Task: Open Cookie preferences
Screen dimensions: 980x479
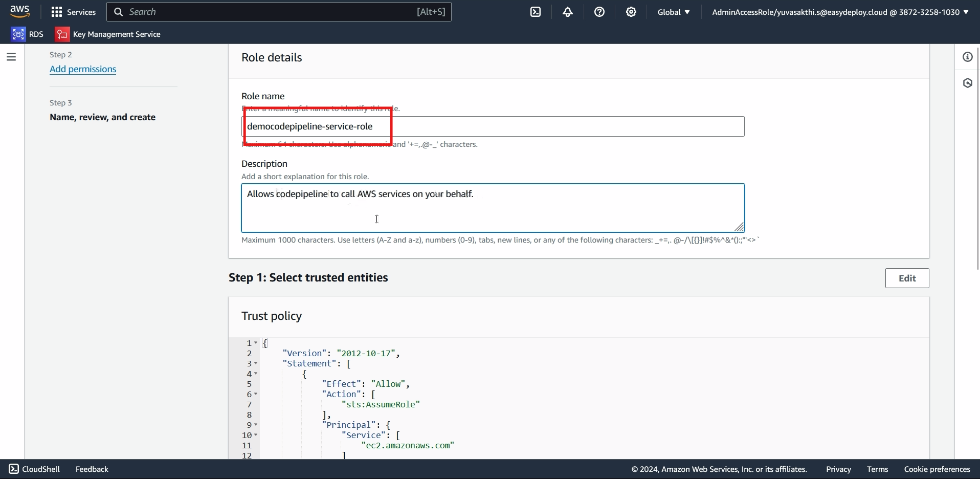Action: (x=937, y=469)
